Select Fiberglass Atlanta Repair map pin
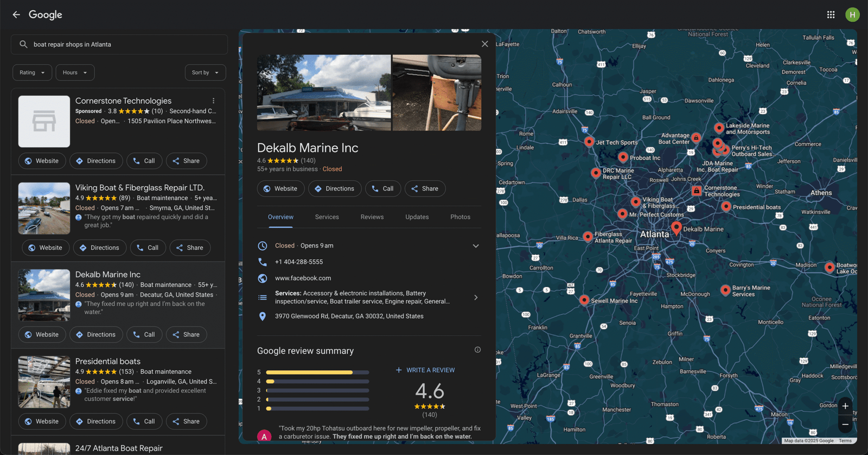 click(588, 236)
